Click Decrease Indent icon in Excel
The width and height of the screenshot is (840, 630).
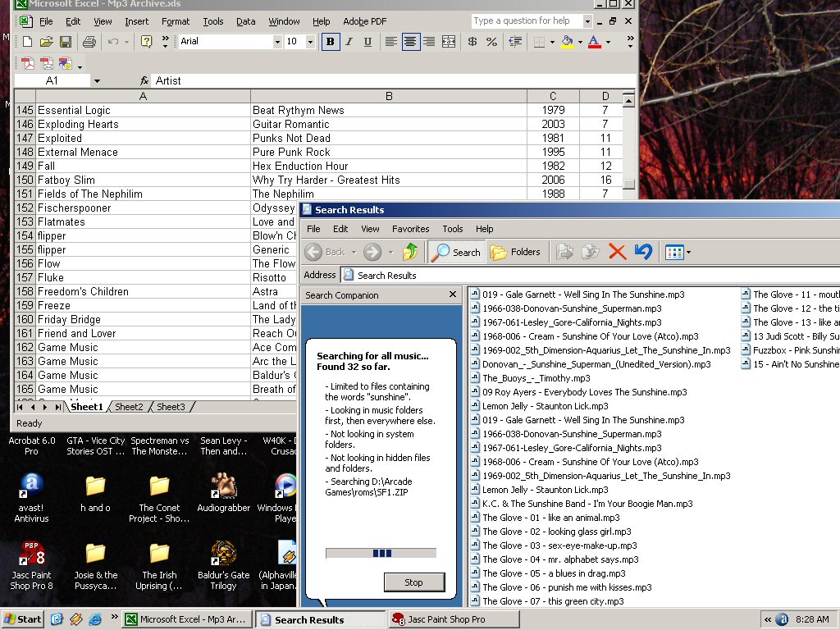(515, 42)
